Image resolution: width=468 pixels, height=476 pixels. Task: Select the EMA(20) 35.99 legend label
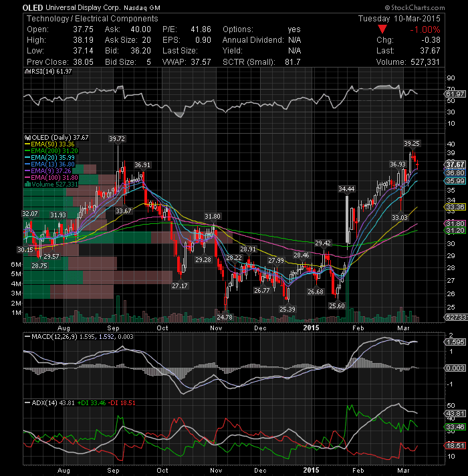[x=53, y=158]
